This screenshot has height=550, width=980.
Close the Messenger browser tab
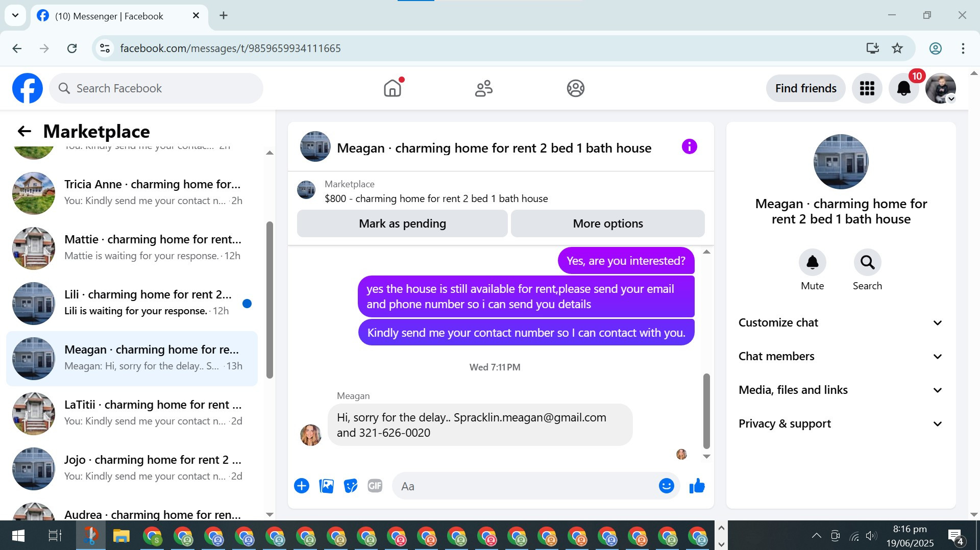(x=196, y=16)
